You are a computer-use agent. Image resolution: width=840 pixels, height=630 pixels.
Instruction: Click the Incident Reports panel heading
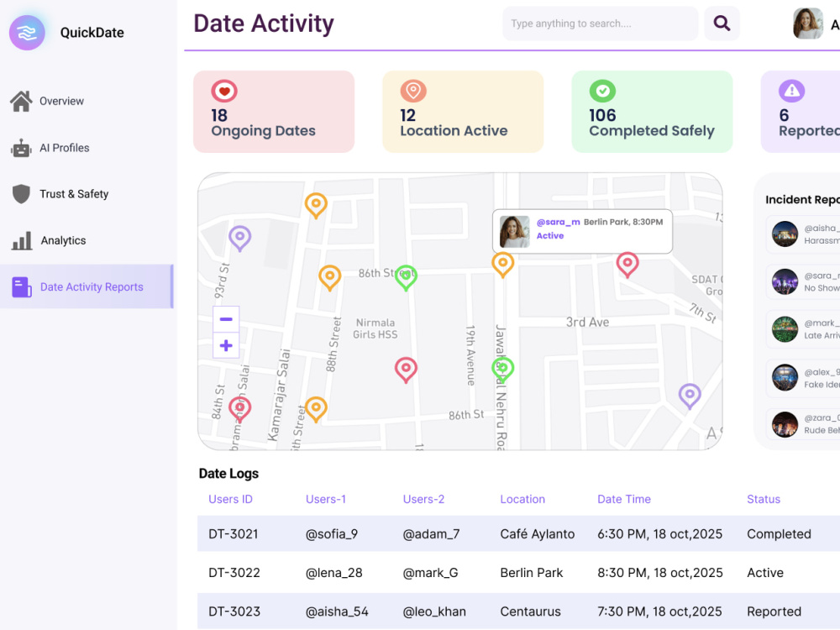[x=802, y=200]
